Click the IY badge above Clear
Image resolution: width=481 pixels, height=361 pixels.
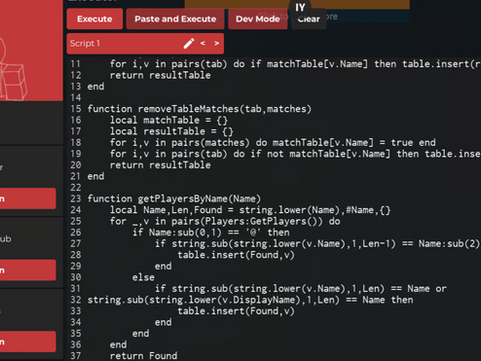[x=300, y=7]
